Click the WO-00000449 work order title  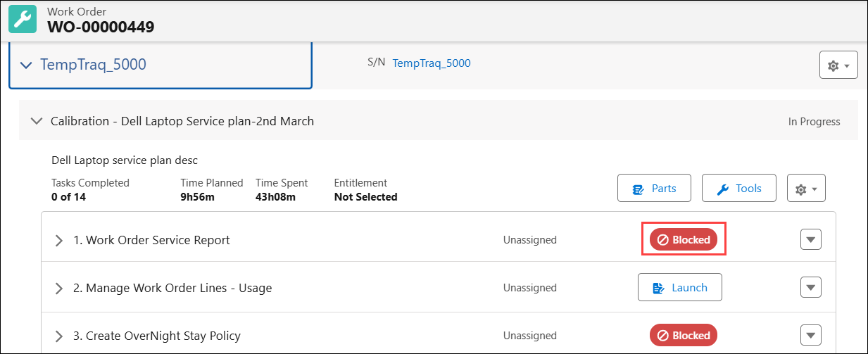(101, 27)
